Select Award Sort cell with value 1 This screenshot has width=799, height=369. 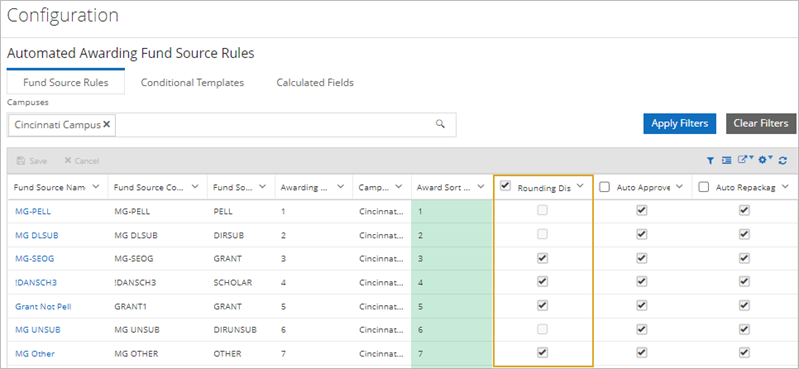pyautogui.click(x=451, y=211)
